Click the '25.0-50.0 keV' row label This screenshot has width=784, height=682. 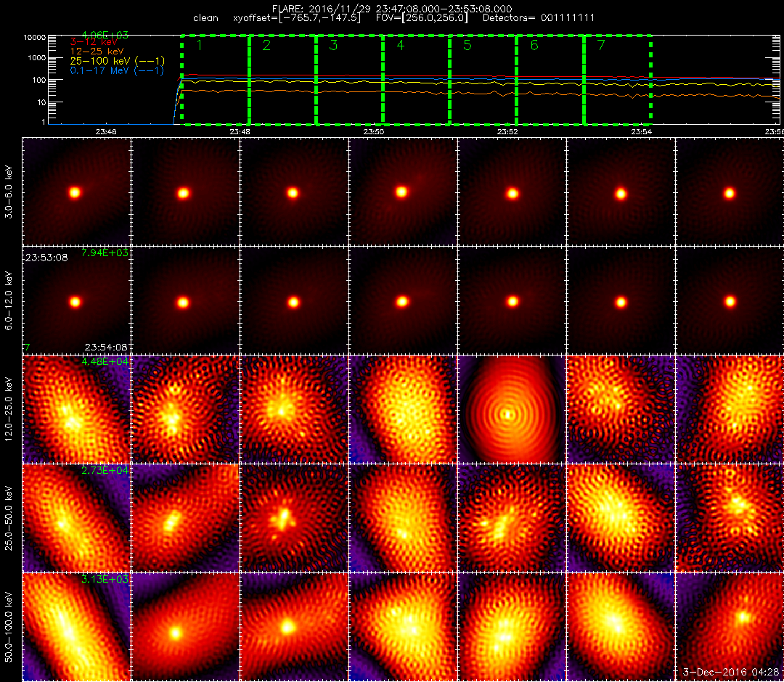click(x=9, y=517)
